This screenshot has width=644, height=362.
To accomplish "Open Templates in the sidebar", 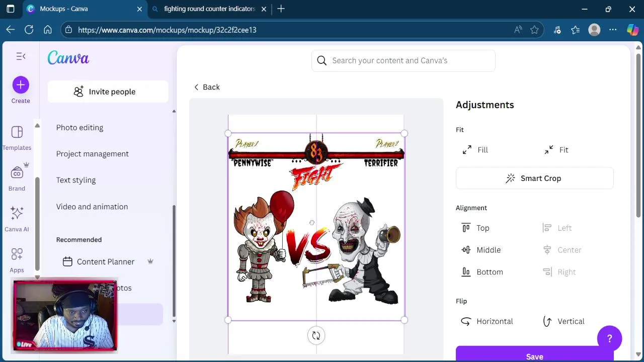I will (17, 138).
